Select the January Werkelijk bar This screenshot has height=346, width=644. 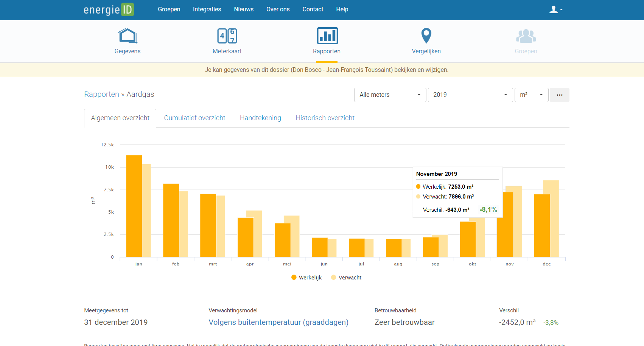click(134, 206)
